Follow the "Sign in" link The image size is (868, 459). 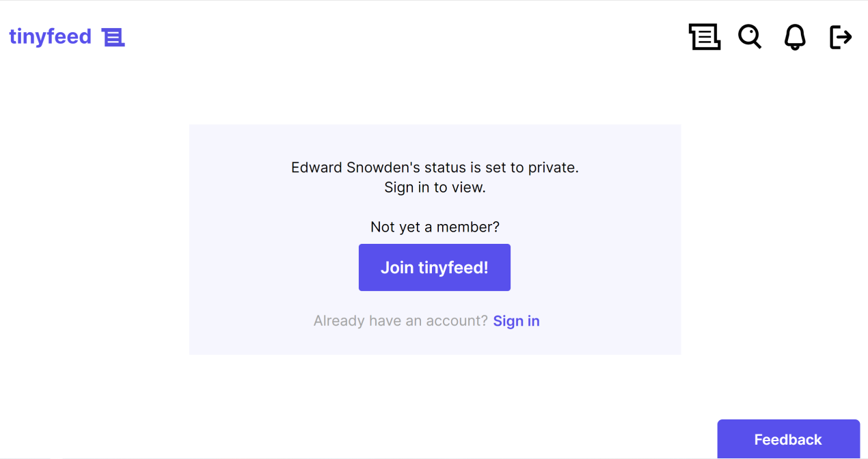pyautogui.click(x=516, y=320)
